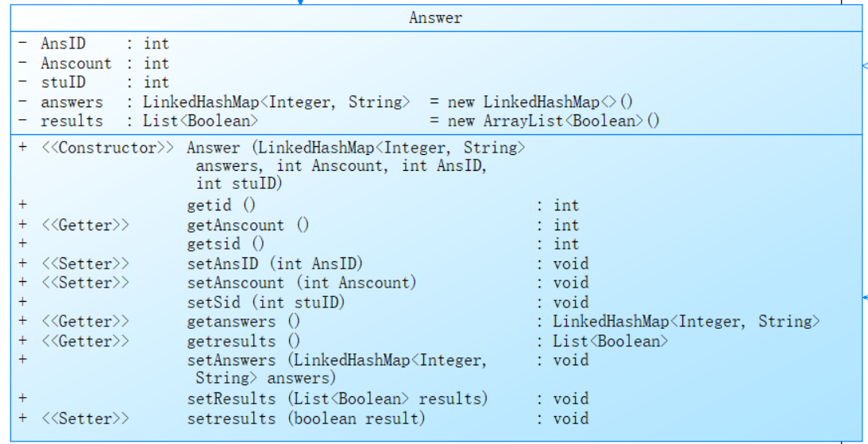The height and width of the screenshot is (444, 868).
Task: Select the Anscount int attribute
Action: click(76, 64)
